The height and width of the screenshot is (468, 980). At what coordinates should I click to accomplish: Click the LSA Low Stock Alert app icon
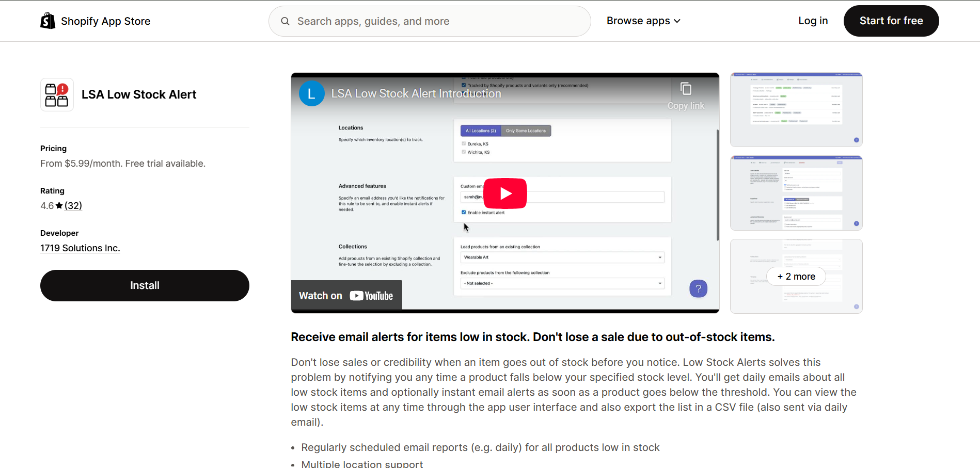[57, 94]
